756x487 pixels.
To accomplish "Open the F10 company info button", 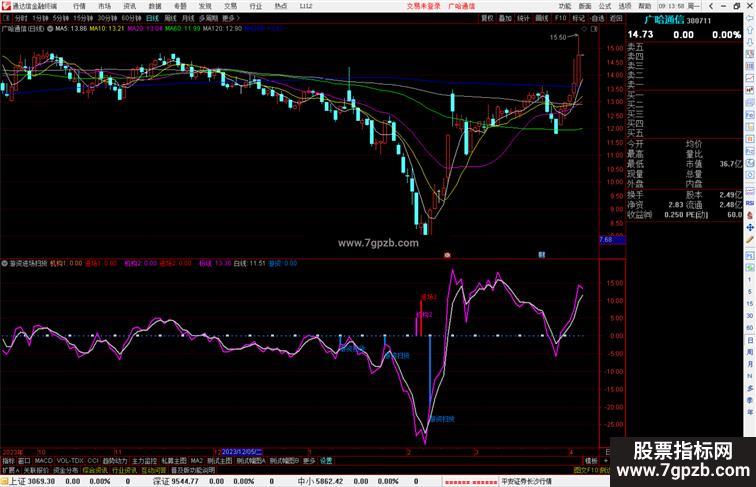I will point(560,18).
